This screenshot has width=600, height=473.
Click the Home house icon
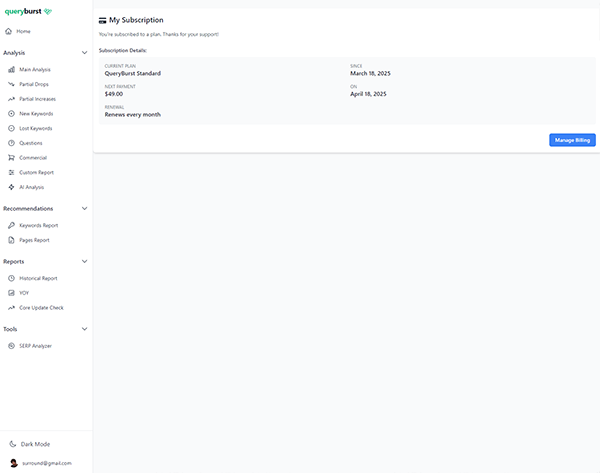coord(8,31)
